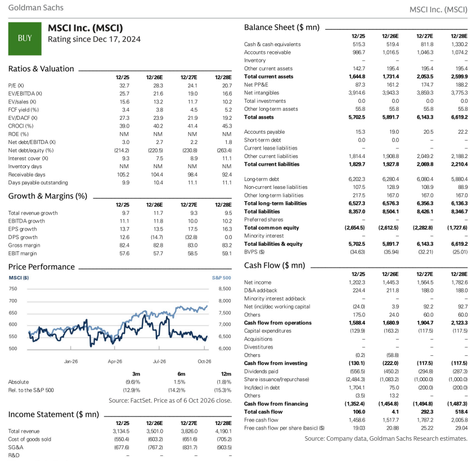Select the 'Net intangibles' row label
Image resolution: width=476 pixels, height=461 pixels.
pos(262,93)
